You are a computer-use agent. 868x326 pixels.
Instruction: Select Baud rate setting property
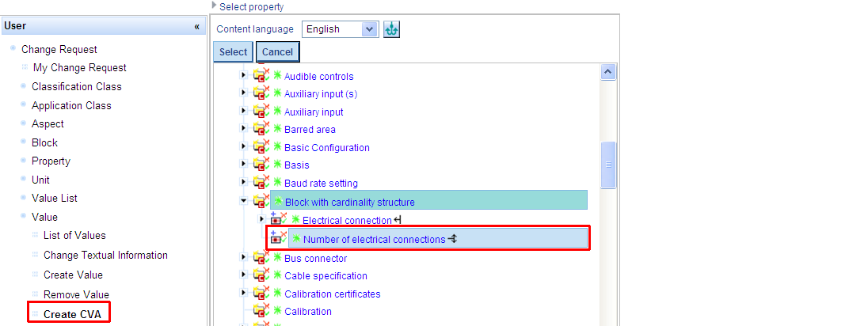[321, 184]
